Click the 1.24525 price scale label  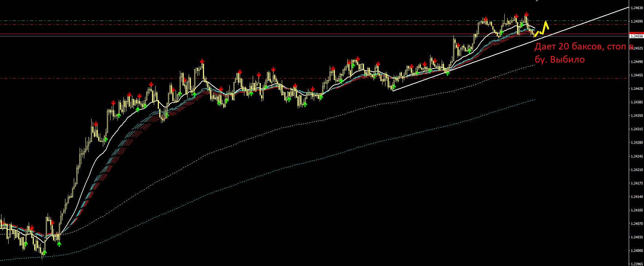[x=637, y=48]
